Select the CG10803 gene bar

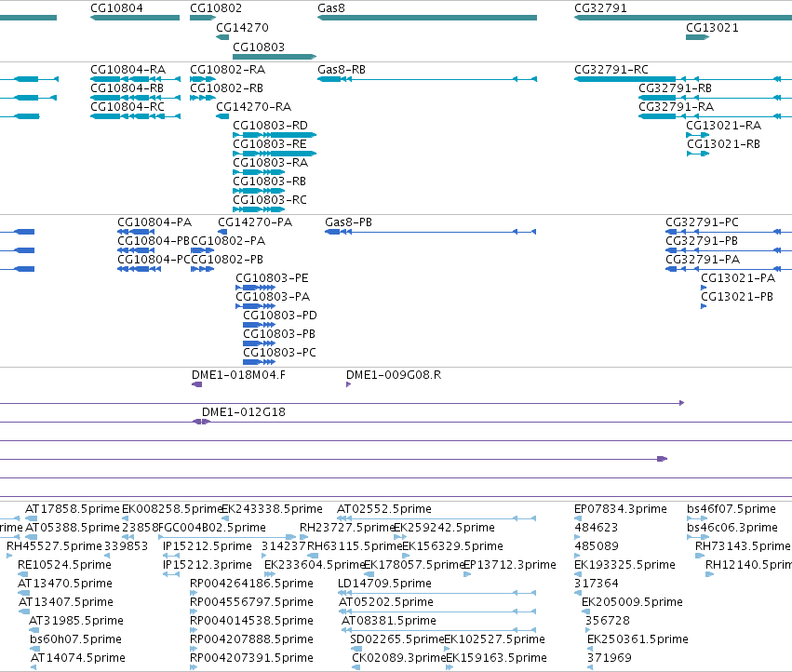(275, 57)
